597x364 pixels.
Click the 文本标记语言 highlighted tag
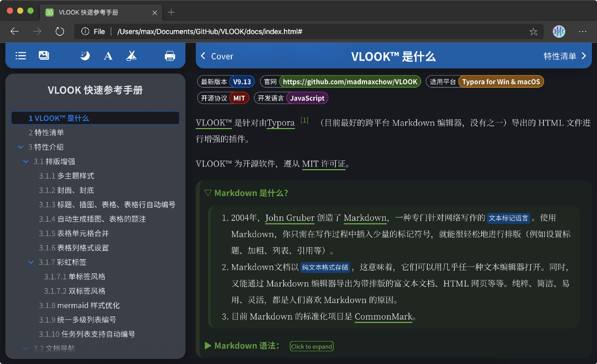coord(508,218)
